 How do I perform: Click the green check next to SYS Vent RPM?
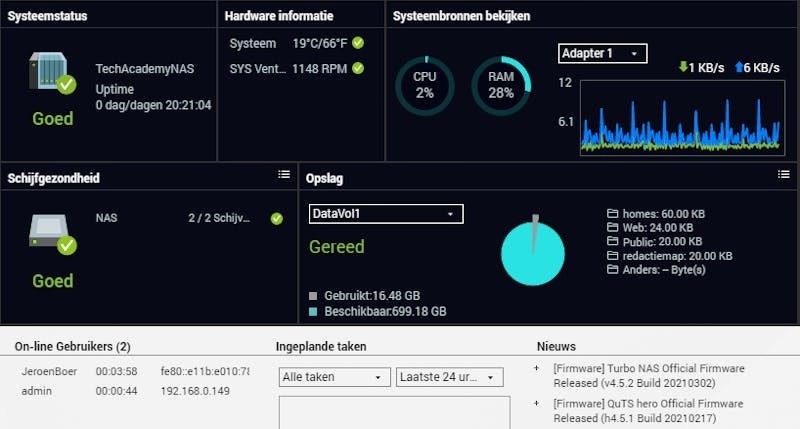coord(358,68)
